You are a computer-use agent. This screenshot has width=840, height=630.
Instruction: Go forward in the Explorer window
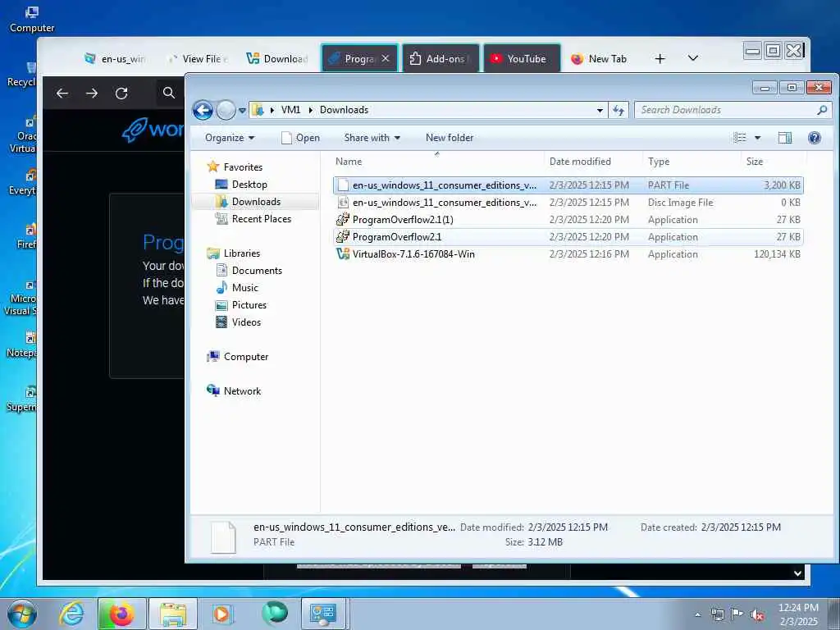[226, 111]
